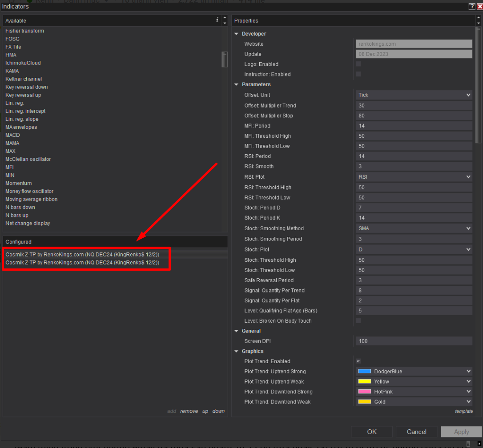
Task: Collapse the Parameters section
Action: point(237,84)
